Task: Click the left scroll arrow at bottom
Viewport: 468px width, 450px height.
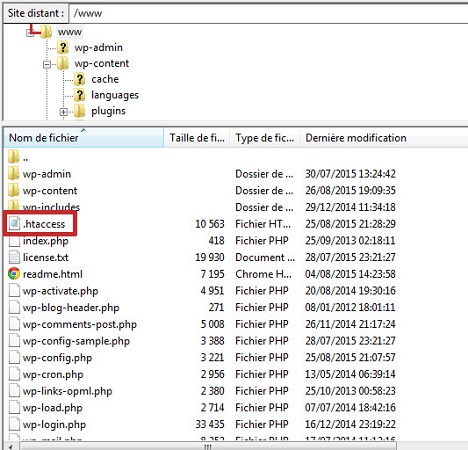Action: 10,446
